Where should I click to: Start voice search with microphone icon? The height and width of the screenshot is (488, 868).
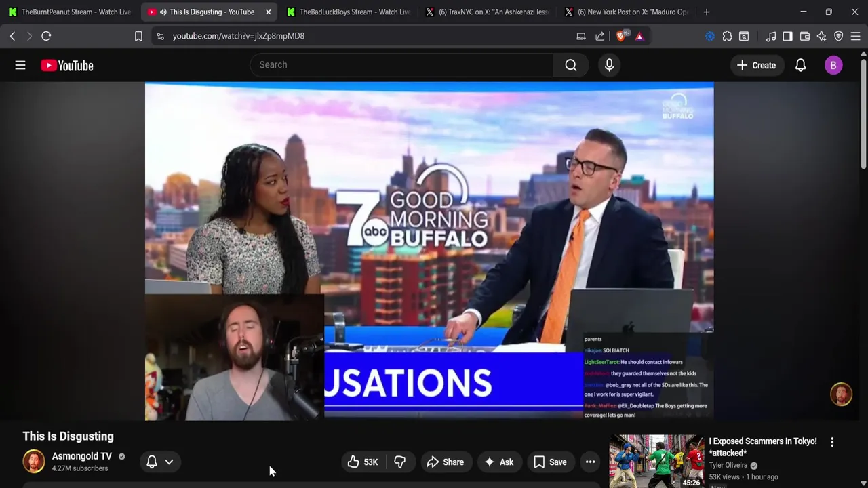click(x=609, y=65)
